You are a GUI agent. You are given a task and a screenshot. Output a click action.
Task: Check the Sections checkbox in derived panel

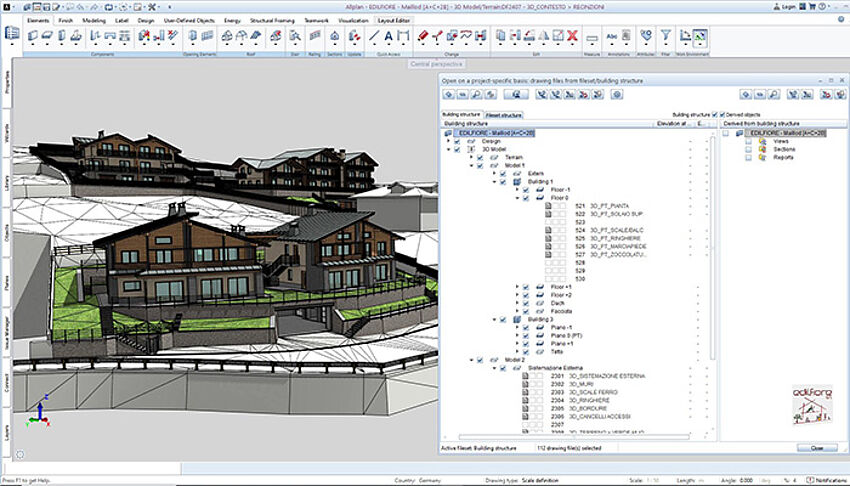(x=748, y=149)
